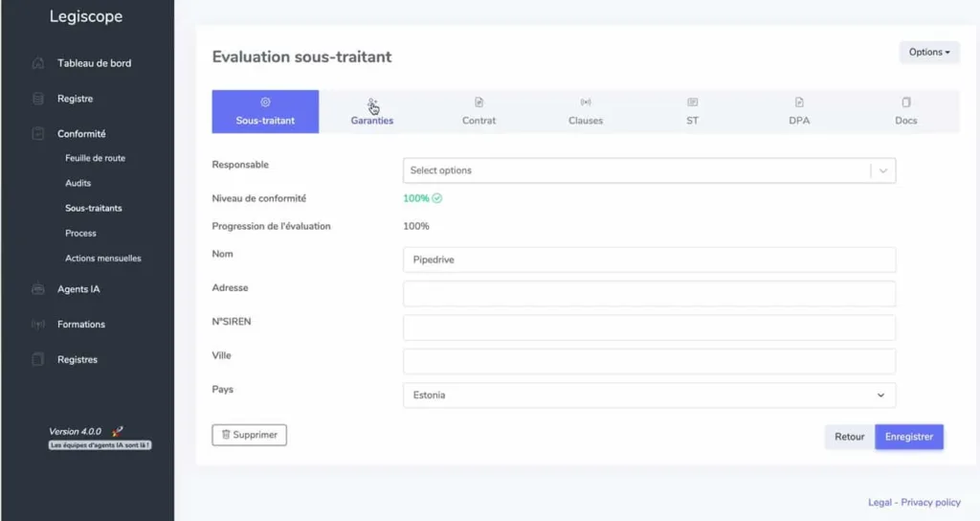Select Sous-traitants in the sidebar
The width and height of the screenshot is (980, 521).
[94, 208]
